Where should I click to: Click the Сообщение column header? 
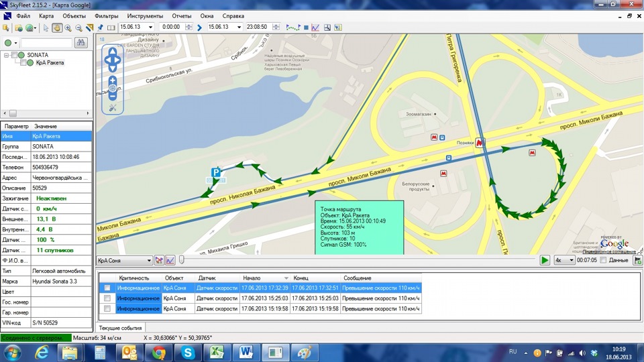tap(381, 278)
